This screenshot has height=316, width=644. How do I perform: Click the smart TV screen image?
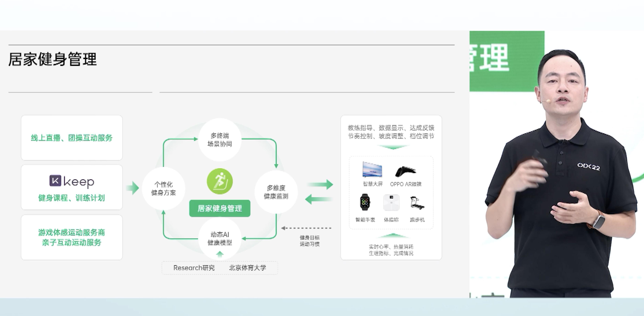click(372, 170)
